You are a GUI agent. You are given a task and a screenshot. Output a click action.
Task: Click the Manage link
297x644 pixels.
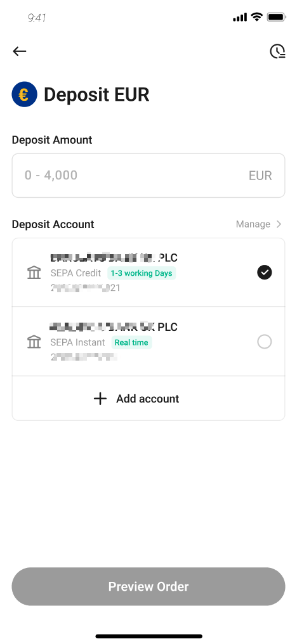pyautogui.click(x=253, y=224)
